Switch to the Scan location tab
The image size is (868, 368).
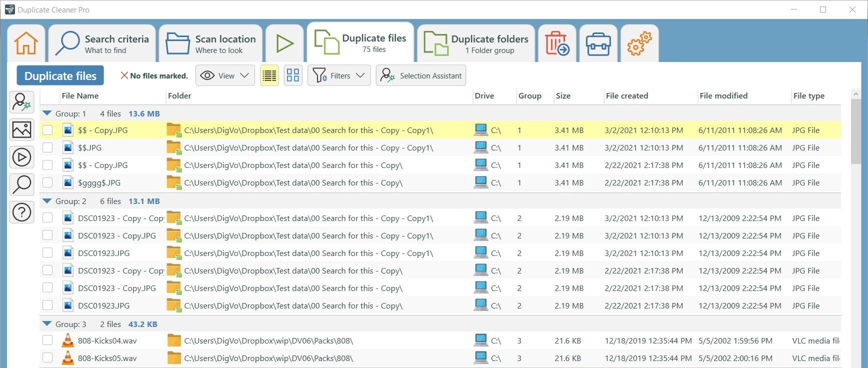pos(210,43)
